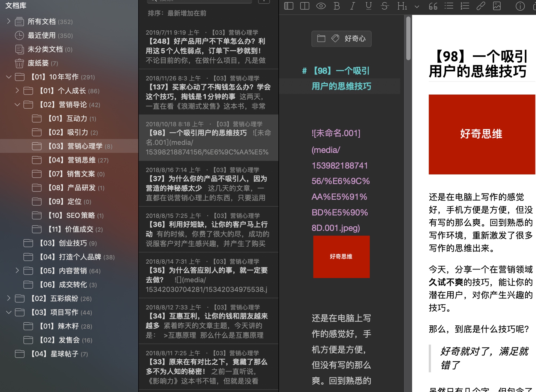The width and height of the screenshot is (536, 392).
Task: Open document 【35】为什么答应别人的事
Action: pyautogui.click(x=209, y=275)
